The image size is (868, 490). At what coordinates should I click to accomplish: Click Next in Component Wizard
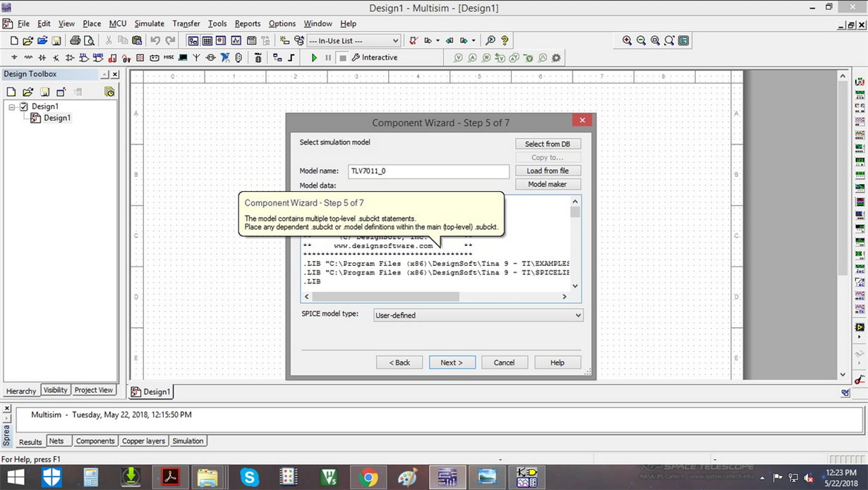click(452, 362)
